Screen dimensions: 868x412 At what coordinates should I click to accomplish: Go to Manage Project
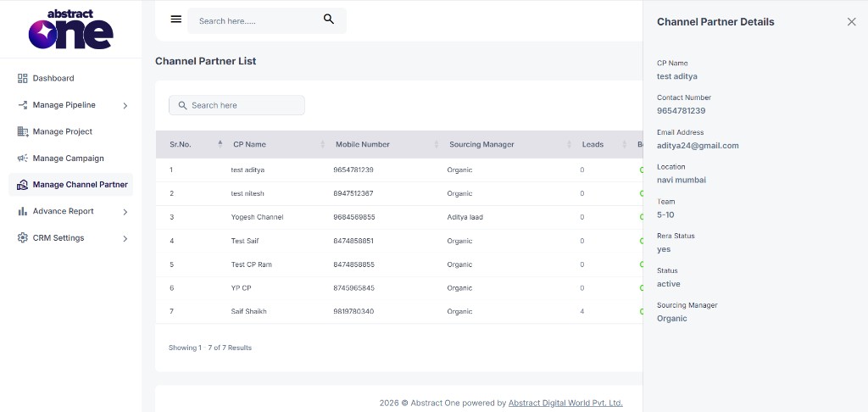pos(63,131)
